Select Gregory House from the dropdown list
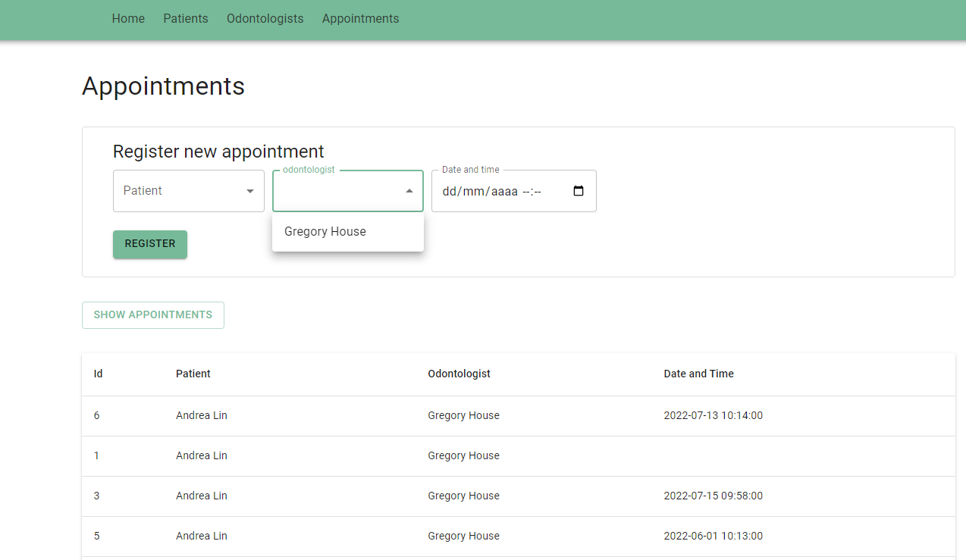This screenshot has width=966, height=560. pos(325,231)
